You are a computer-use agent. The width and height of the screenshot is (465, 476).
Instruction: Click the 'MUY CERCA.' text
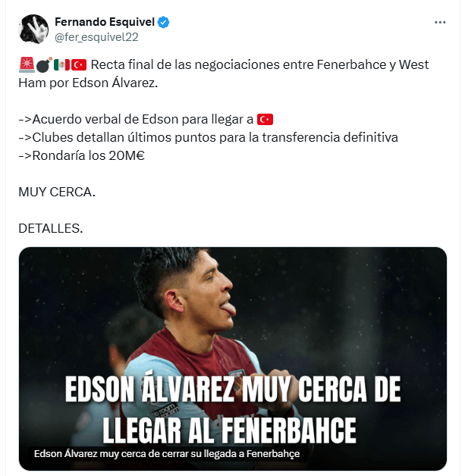tap(57, 193)
